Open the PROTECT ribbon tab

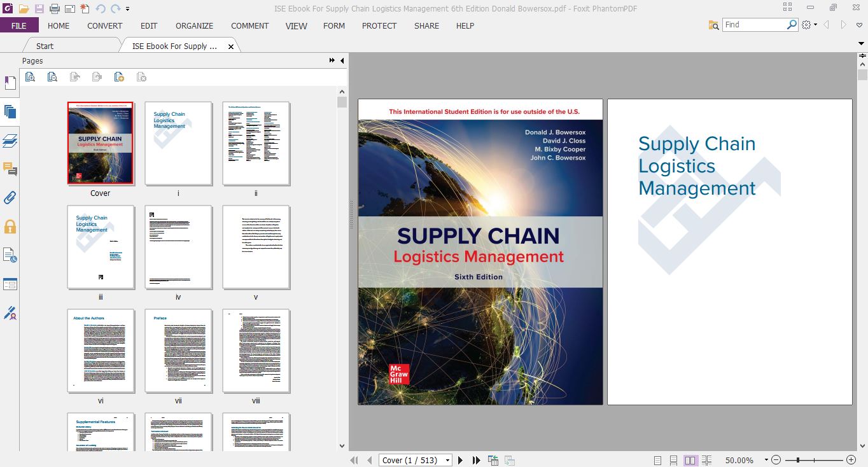(x=379, y=25)
